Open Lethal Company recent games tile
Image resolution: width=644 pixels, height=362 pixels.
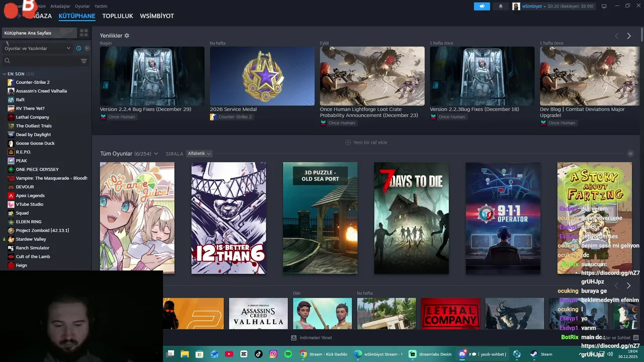click(451, 314)
